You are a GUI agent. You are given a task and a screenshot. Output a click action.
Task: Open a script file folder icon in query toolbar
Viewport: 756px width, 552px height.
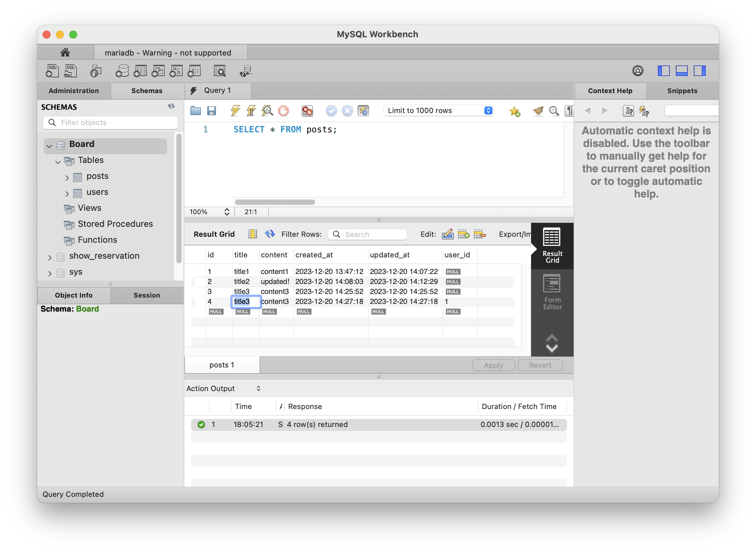pos(195,111)
